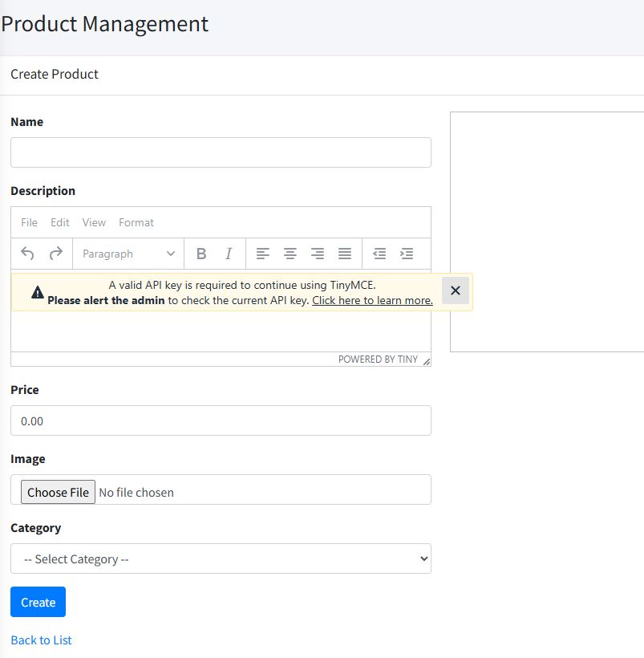644x658 pixels.
Task: Center align the description text
Action: pos(290,254)
